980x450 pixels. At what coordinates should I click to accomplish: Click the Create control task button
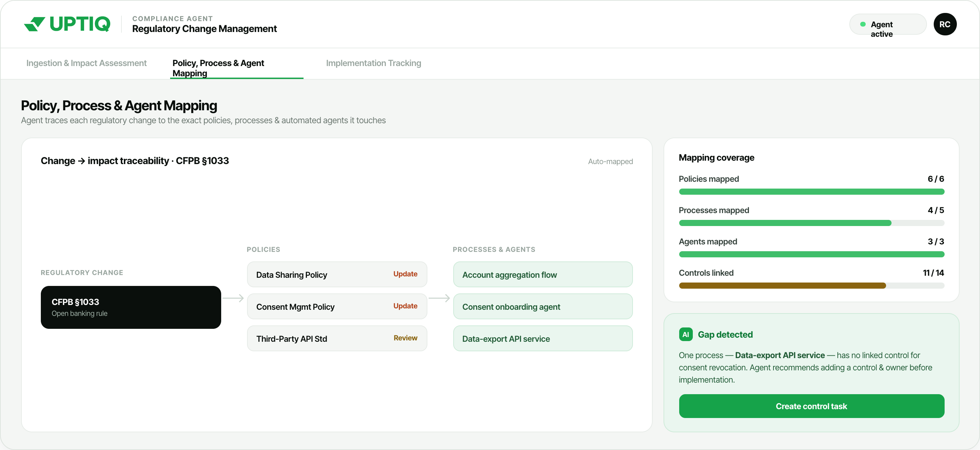[x=811, y=406]
